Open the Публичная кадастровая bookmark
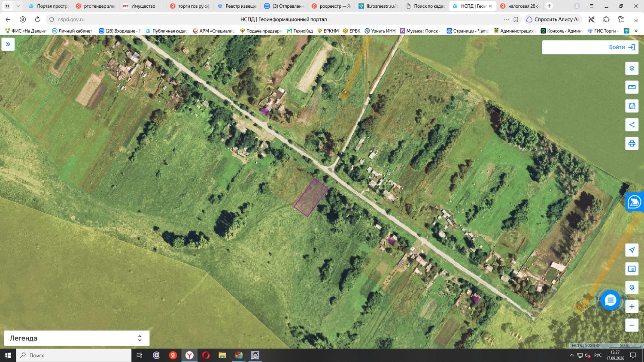Viewport: 644px width, 362px height. 167,31
